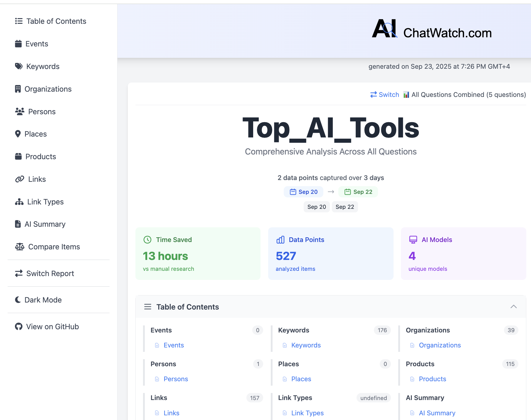Open Switch Report in the sidebar
The height and width of the screenshot is (420, 531).
tap(44, 273)
